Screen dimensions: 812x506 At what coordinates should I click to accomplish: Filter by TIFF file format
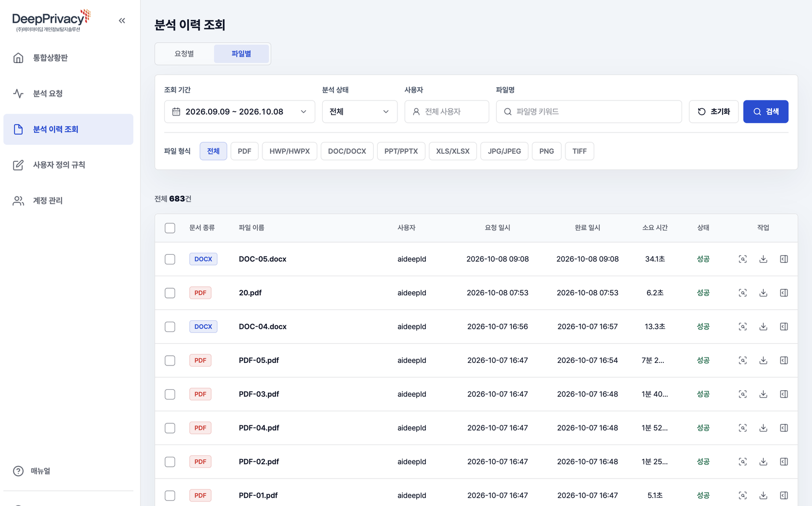coord(580,151)
